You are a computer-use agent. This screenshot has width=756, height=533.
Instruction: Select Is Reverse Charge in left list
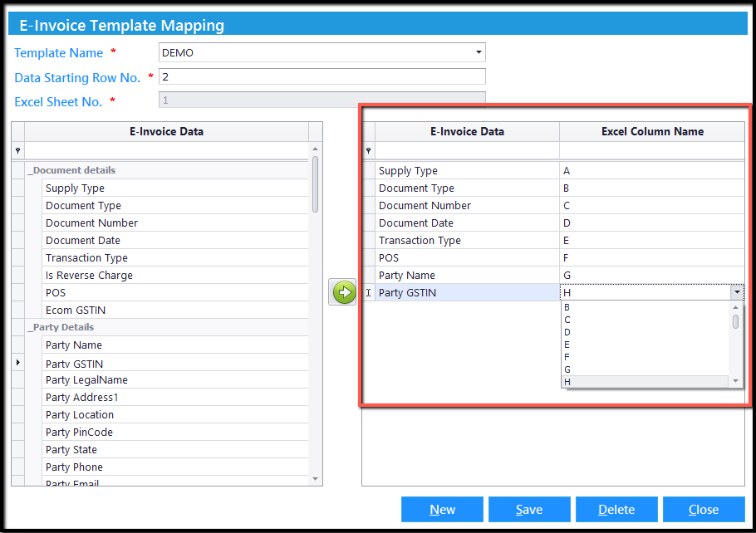click(x=89, y=276)
